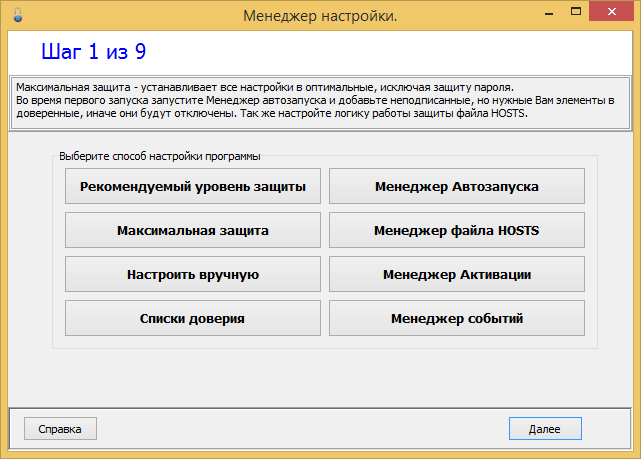Close the Менеджер настройки window
Screen dimensions: 641x459
click(x=612, y=11)
